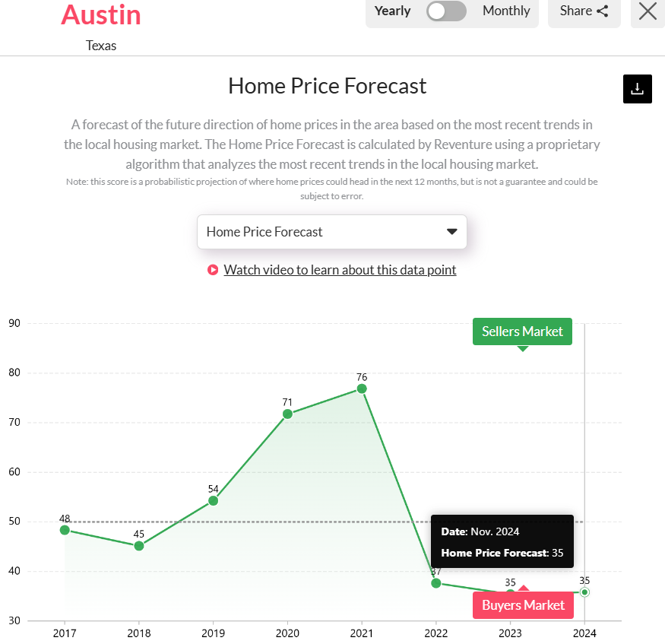This screenshot has width=665, height=644.
Task: Click the Sellers Market badge
Action: point(522,332)
